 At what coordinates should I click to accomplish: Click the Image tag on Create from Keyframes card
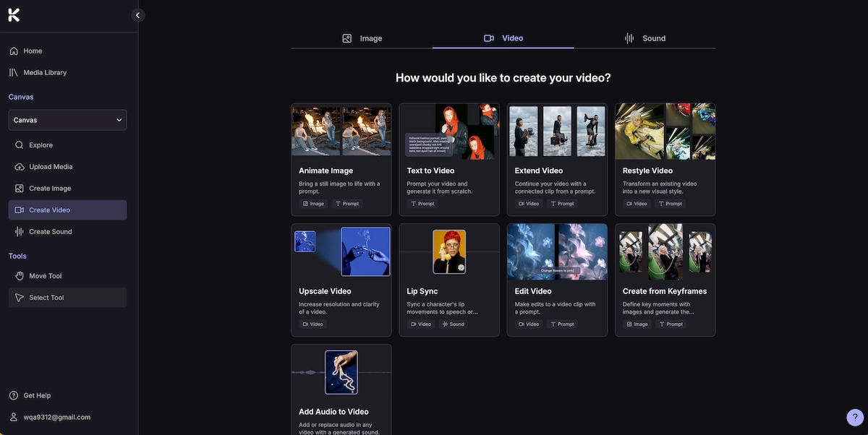(637, 324)
